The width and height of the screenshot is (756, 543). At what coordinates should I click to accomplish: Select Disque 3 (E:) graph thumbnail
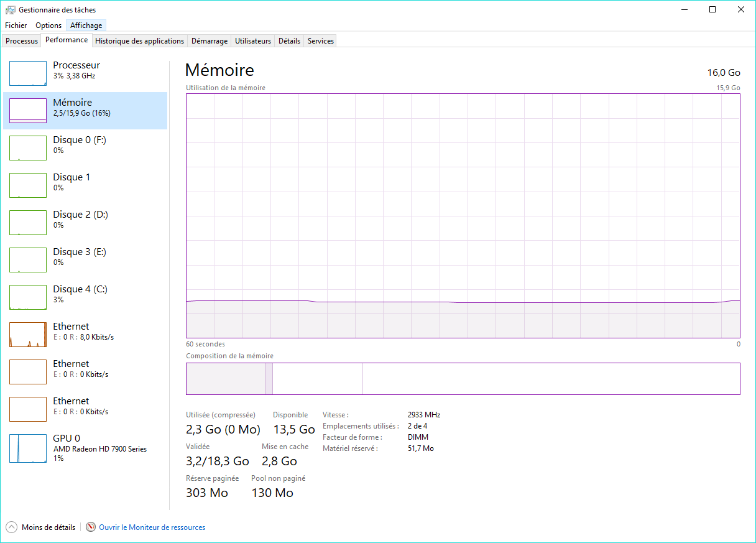coord(28,260)
